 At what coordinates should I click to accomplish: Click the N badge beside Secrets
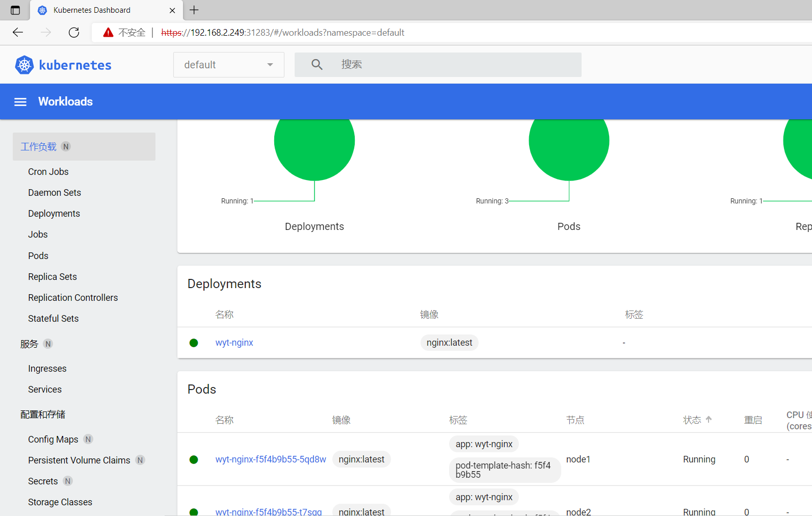coord(68,481)
